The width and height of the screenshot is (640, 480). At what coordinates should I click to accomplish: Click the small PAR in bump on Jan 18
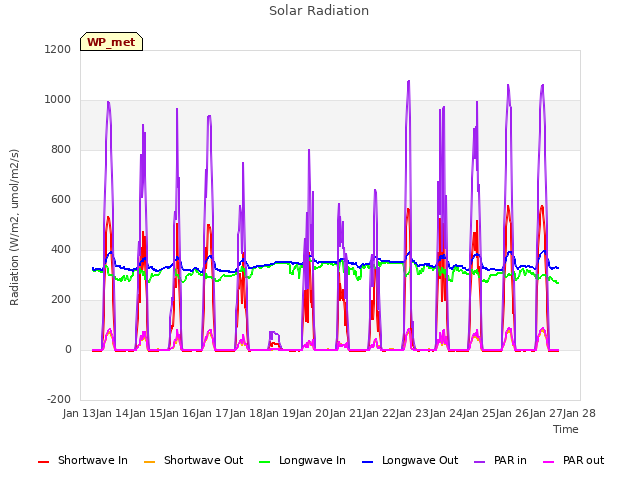pyautogui.click(x=274, y=333)
